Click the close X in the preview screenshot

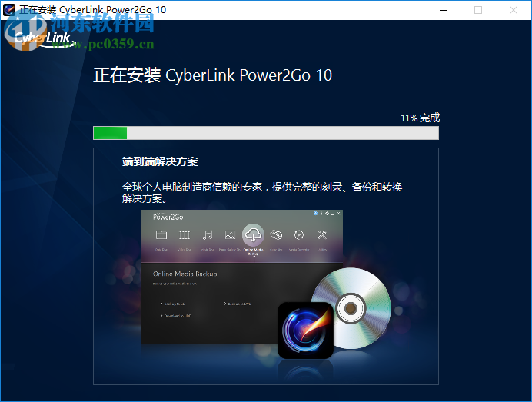coord(338,214)
